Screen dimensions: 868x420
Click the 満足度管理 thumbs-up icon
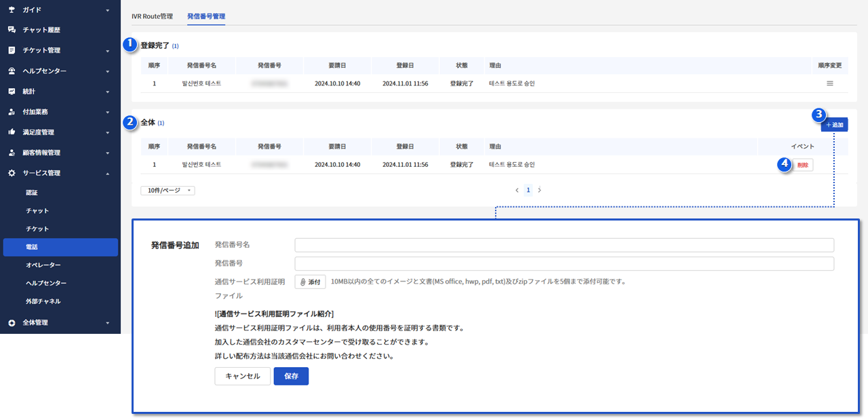(x=12, y=132)
